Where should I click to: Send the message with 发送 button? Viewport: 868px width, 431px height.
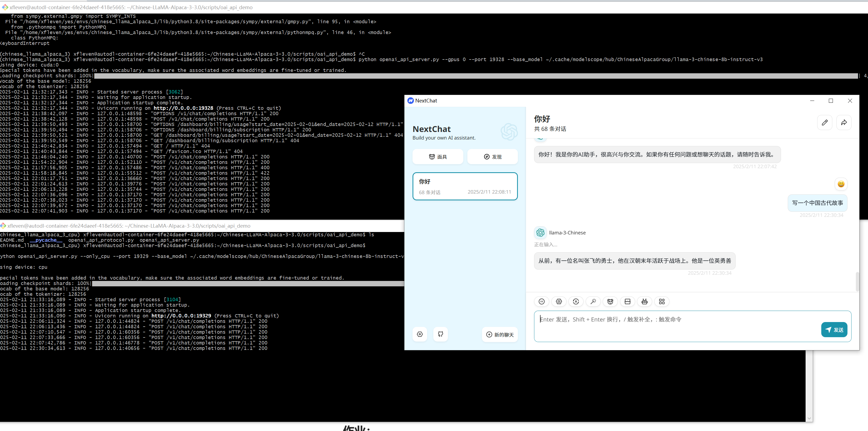834,330
